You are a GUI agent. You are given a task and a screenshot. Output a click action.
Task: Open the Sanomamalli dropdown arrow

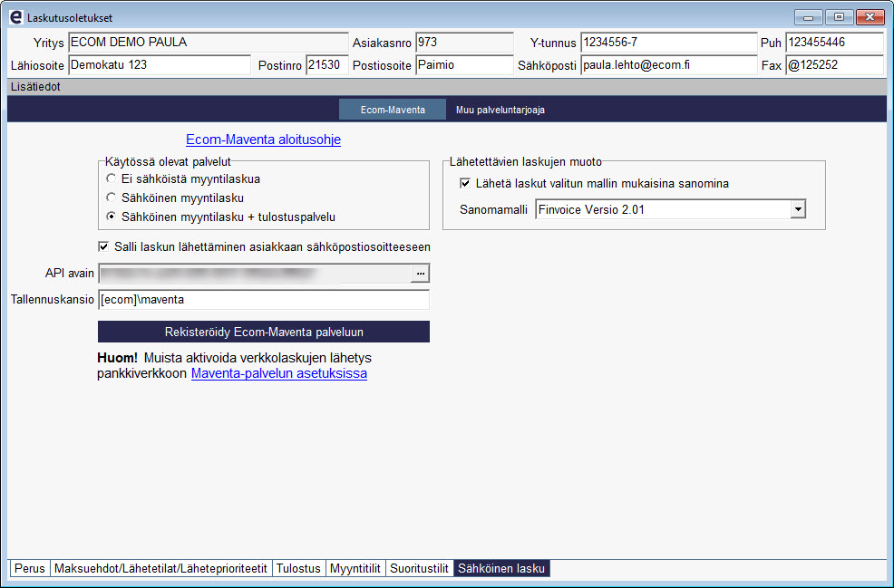point(798,209)
